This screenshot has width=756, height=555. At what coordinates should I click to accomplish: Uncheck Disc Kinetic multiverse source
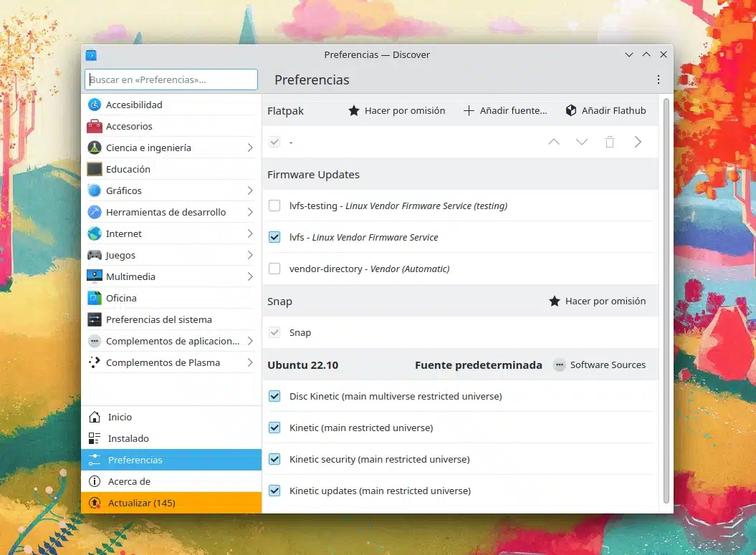tap(274, 396)
